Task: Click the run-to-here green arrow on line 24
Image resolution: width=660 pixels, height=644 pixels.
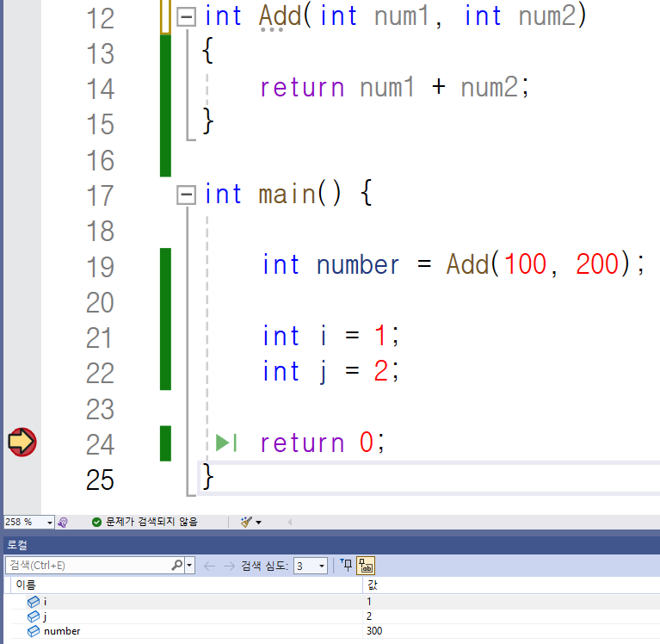Action: (226, 443)
